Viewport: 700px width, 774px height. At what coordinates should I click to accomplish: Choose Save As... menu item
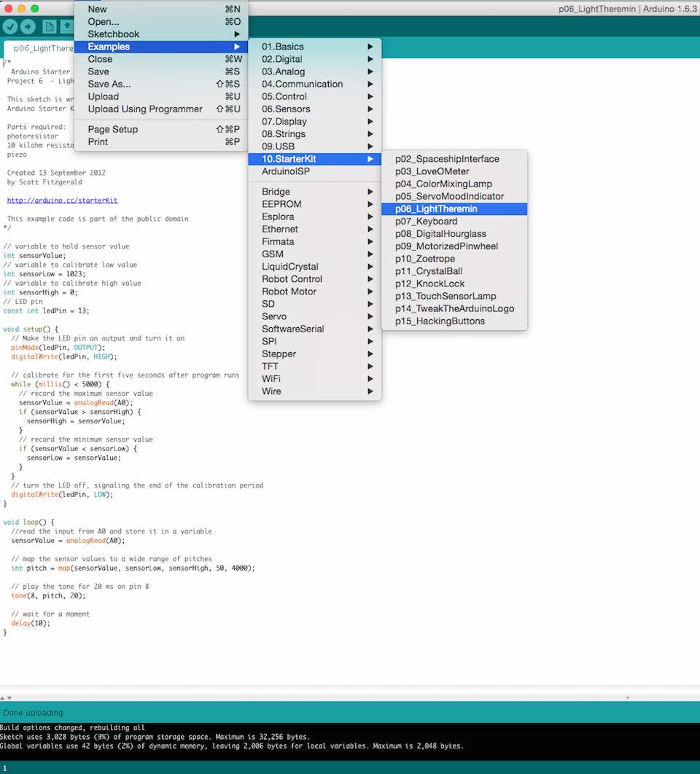click(x=161, y=84)
